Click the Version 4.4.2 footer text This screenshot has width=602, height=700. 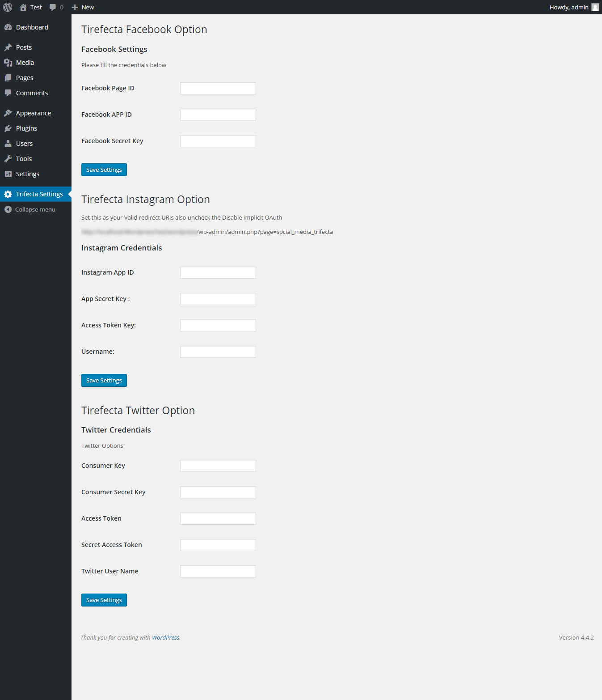pyautogui.click(x=576, y=638)
